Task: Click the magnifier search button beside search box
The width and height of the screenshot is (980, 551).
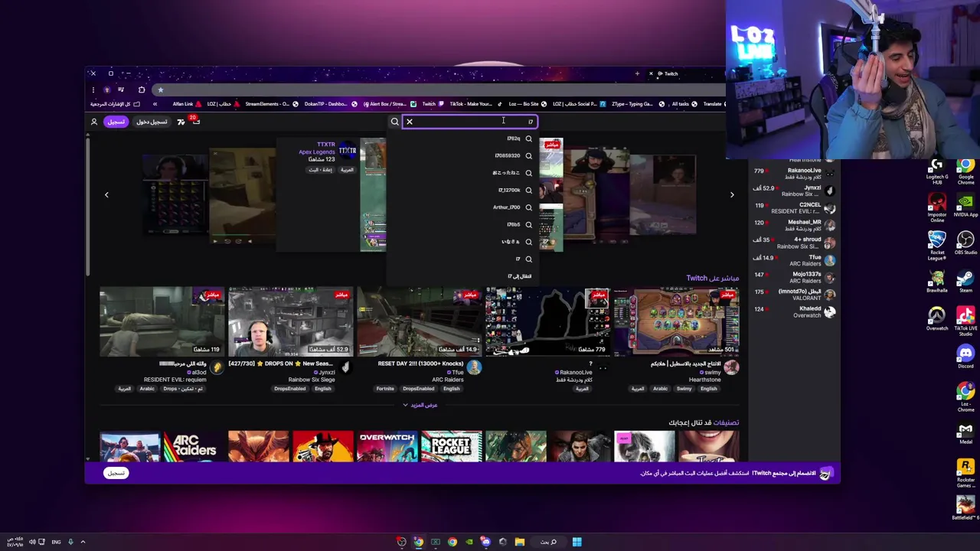Action: [395, 122]
